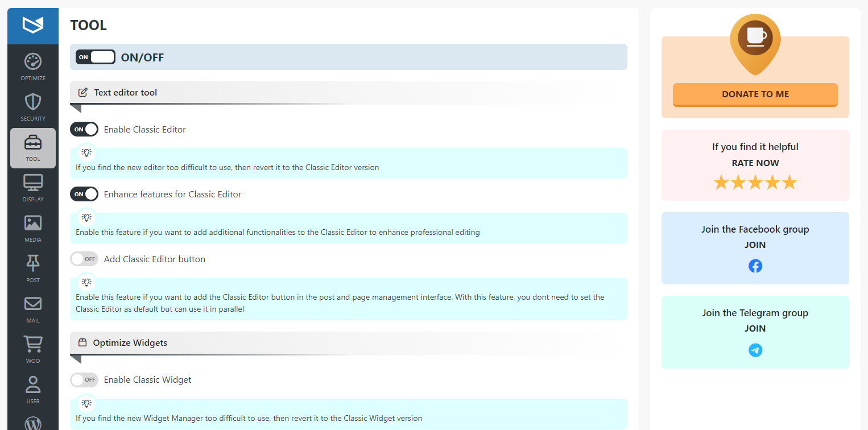
Task: Toggle the main ON/OFF switch
Action: 96,57
